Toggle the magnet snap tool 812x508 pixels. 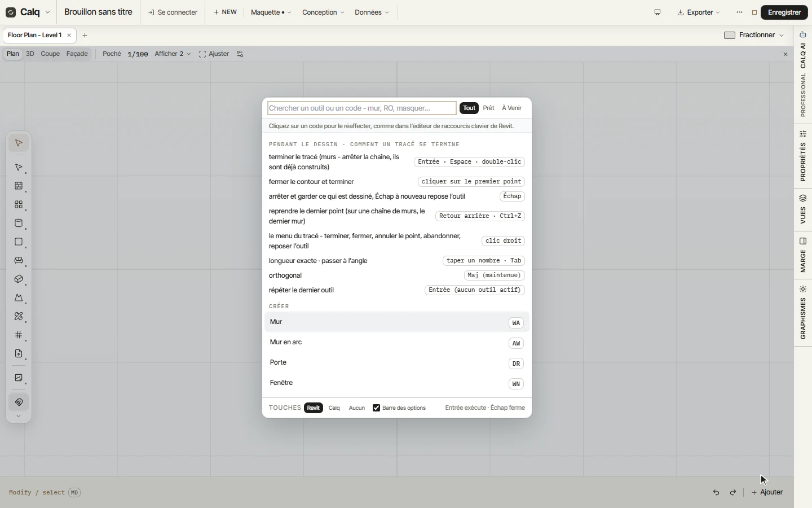pyautogui.click(x=19, y=402)
